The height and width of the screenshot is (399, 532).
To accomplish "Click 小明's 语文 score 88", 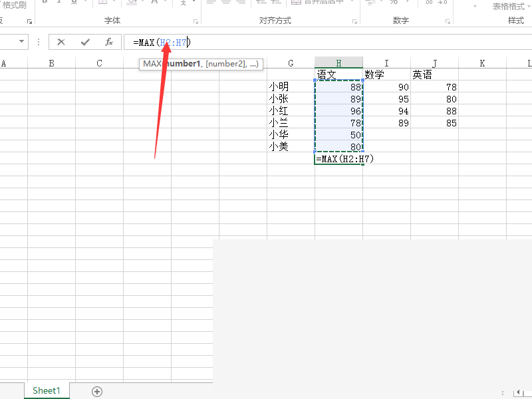I will tap(338, 86).
